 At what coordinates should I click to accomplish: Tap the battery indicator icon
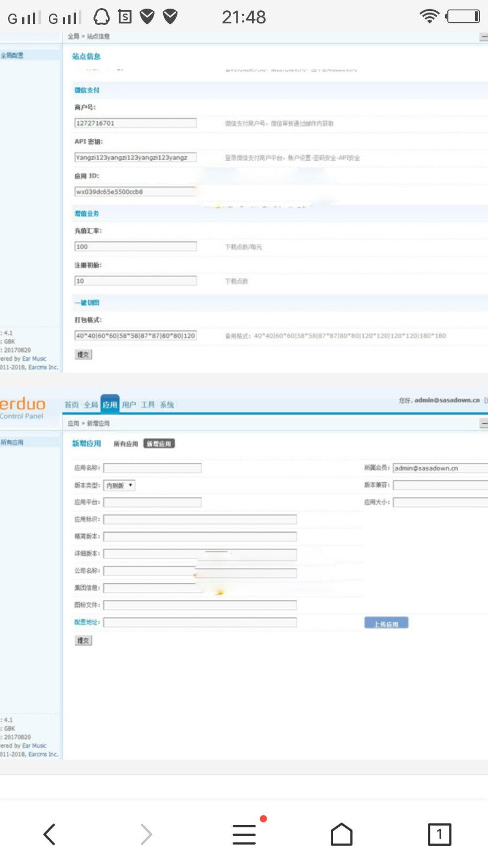[463, 16]
